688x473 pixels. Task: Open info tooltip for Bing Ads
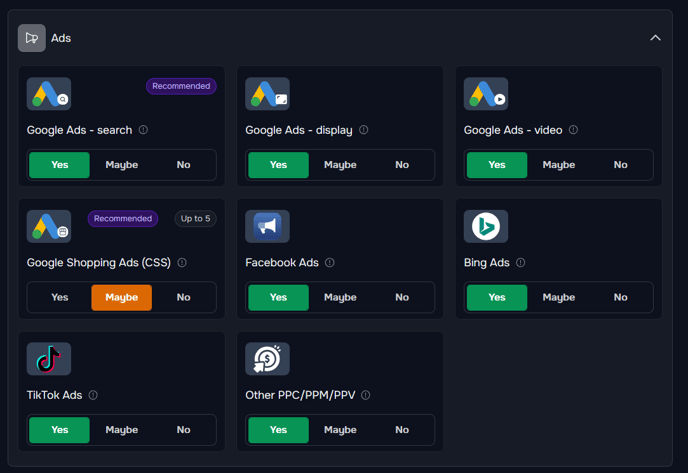(520, 262)
